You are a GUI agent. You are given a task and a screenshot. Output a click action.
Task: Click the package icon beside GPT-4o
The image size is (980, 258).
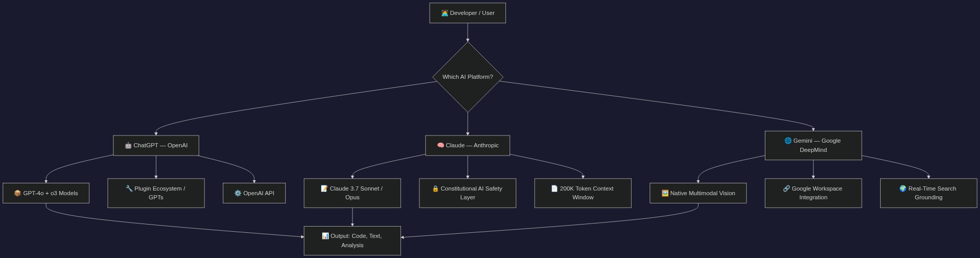click(17, 193)
